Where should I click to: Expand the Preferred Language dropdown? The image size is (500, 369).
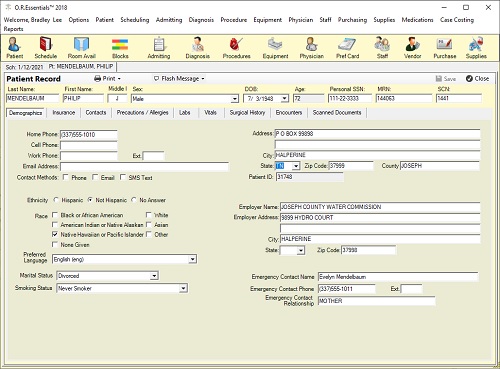click(192, 259)
